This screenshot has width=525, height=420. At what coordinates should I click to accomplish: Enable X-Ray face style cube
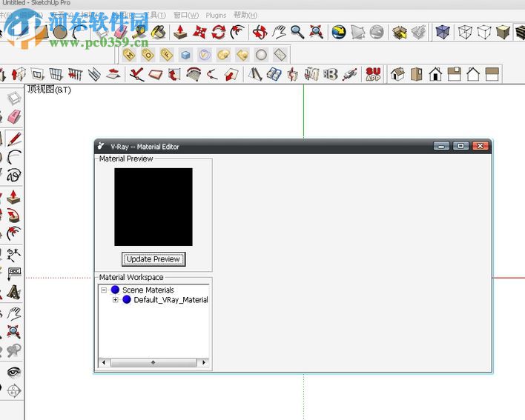coord(442,33)
